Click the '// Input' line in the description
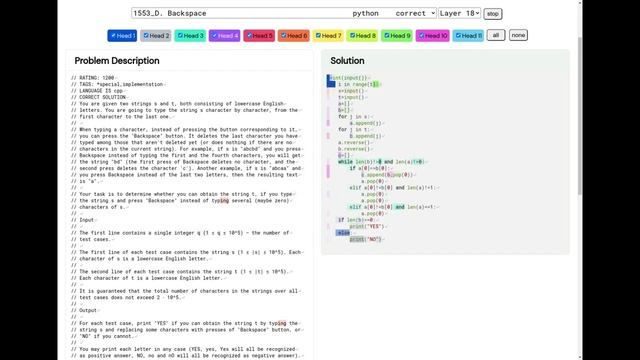Viewport: 640px width, 360px height. tap(82, 220)
